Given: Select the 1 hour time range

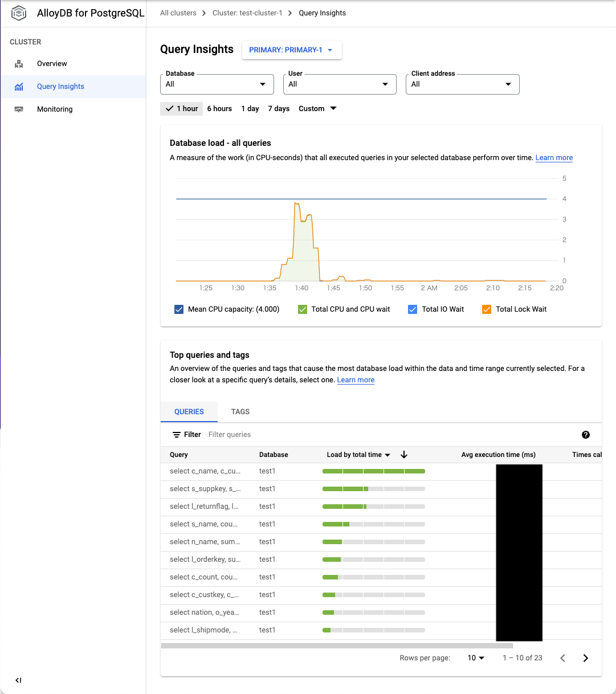Looking at the screenshot, I should click(182, 109).
